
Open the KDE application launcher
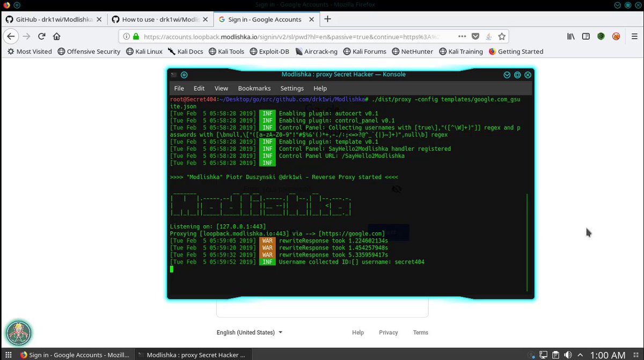(8, 355)
